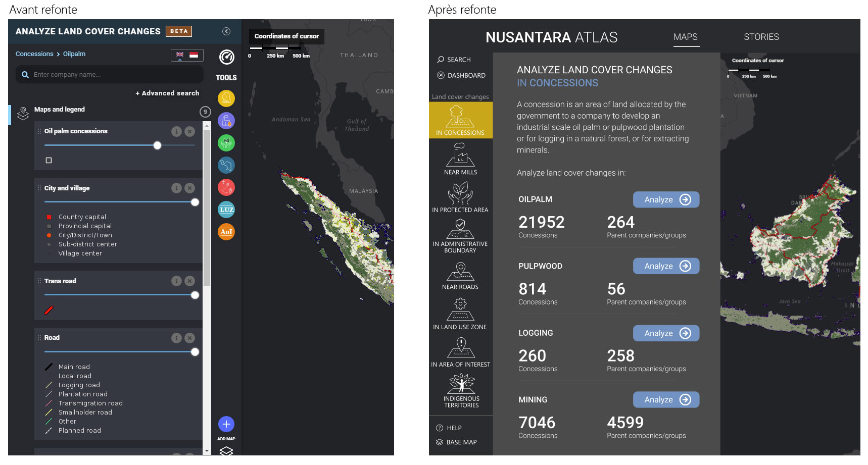Select the purple mills tool icon
This screenshot has height=465, width=868.
226,121
